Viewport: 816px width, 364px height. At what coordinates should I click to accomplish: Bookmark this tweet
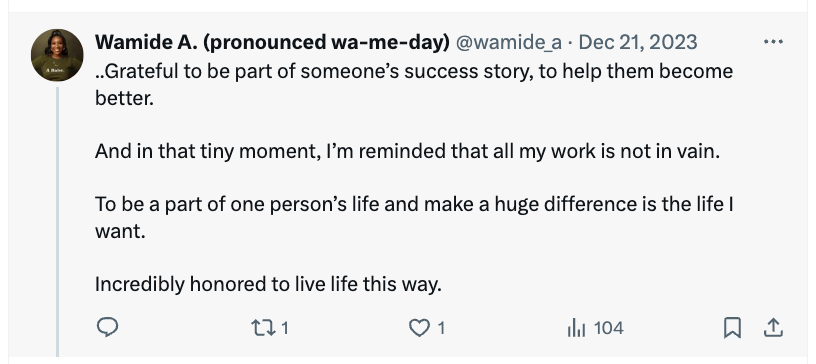[x=732, y=328]
